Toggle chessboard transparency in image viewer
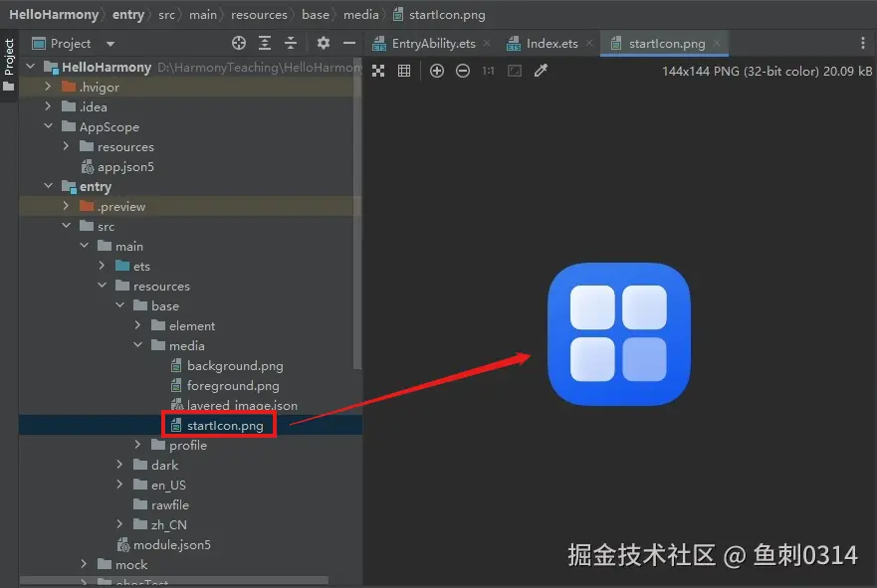This screenshot has width=877, height=588. (x=378, y=71)
